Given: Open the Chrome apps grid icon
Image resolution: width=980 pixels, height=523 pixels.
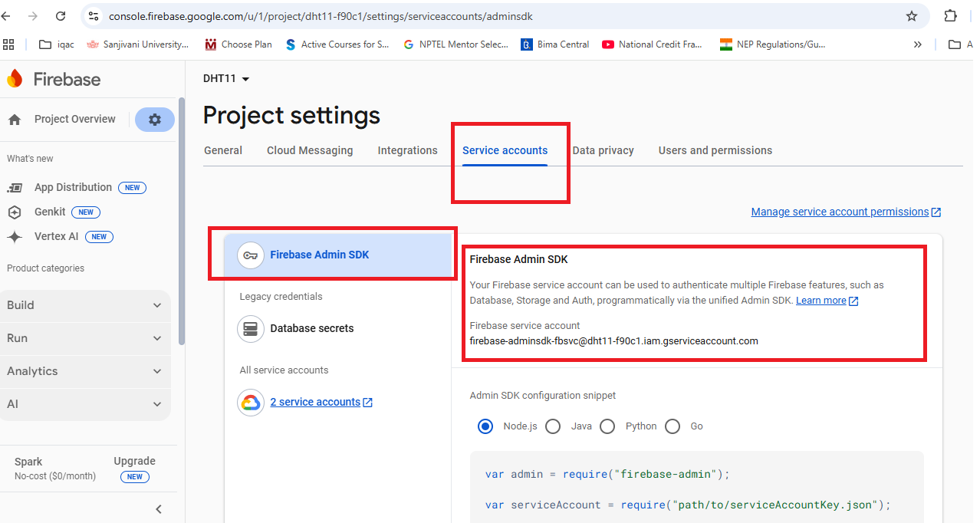Looking at the screenshot, I should 9,44.
